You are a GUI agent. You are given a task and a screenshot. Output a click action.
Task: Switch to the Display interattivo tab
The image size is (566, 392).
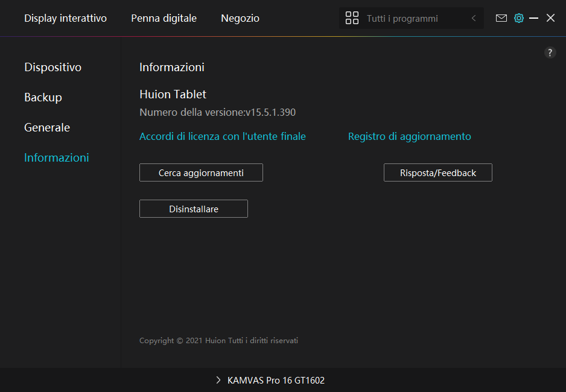coord(65,18)
